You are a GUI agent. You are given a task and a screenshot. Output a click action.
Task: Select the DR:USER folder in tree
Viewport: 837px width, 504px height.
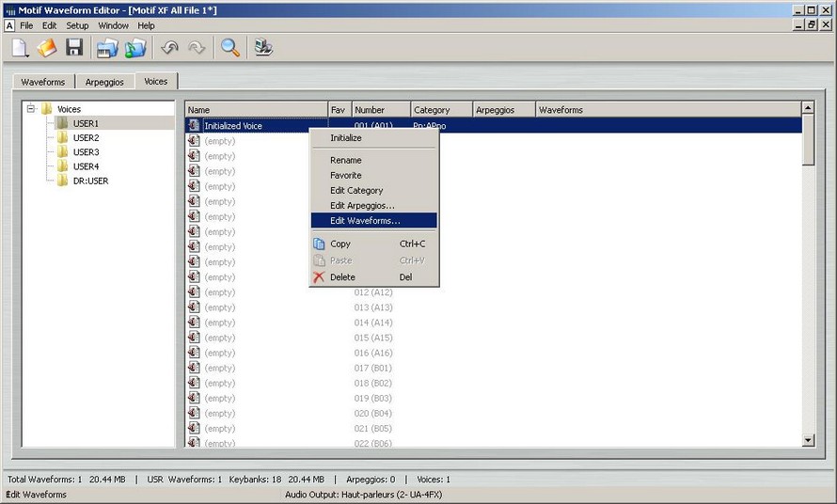90,181
